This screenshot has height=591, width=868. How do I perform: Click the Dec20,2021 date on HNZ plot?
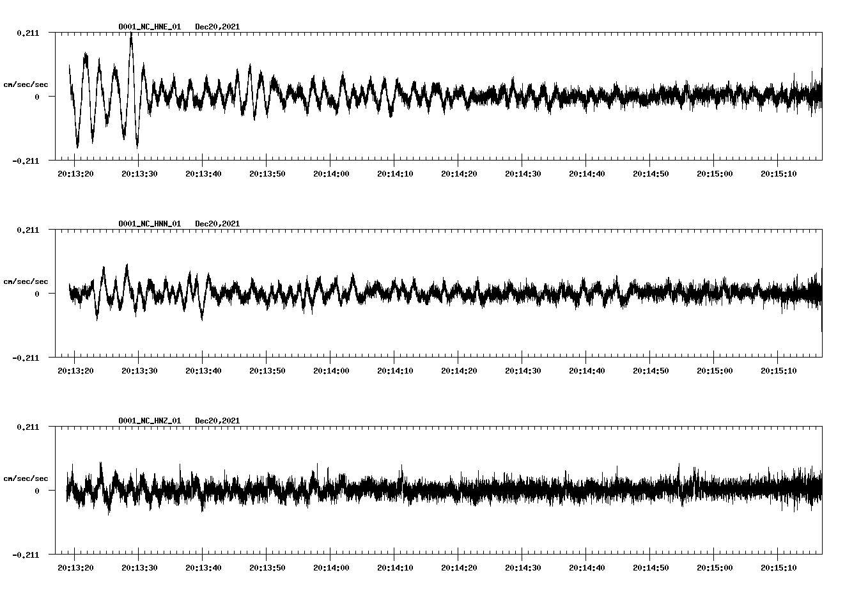pos(217,421)
